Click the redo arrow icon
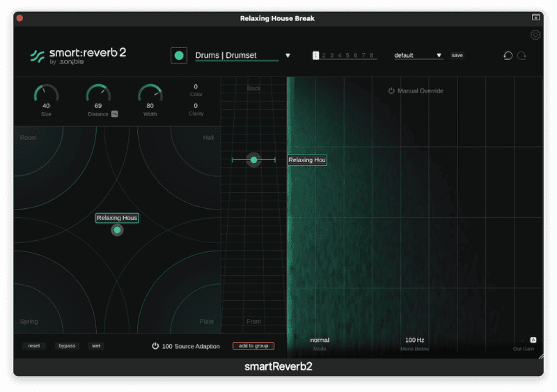This screenshot has width=557, height=392. 521,56
